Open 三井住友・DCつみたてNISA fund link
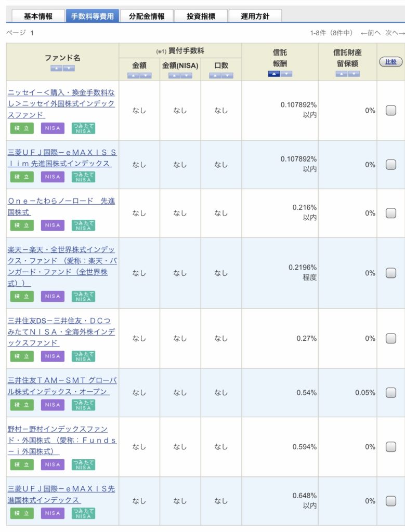 (x=61, y=331)
